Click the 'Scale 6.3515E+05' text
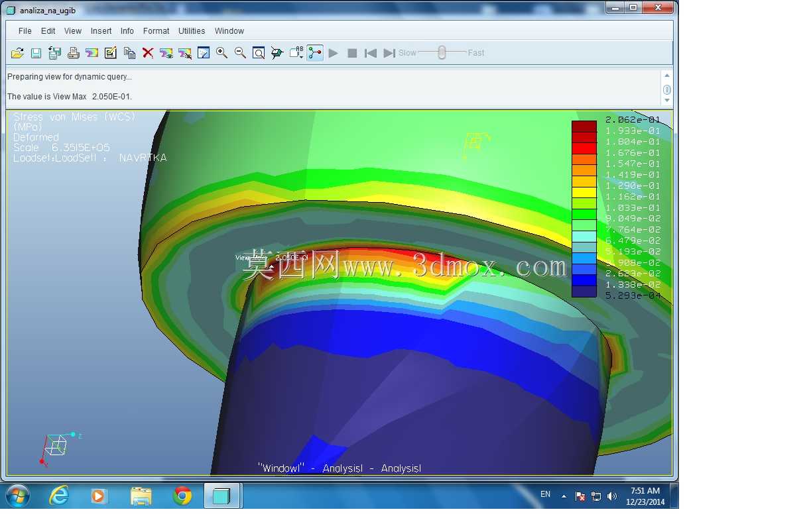 coord(62,148)
